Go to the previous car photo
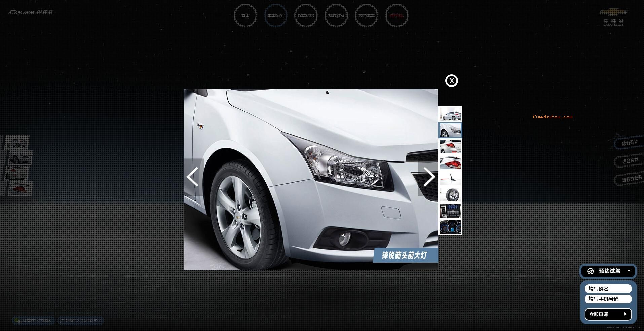Screen dimensions: 644x331 [x=193, y=177]
